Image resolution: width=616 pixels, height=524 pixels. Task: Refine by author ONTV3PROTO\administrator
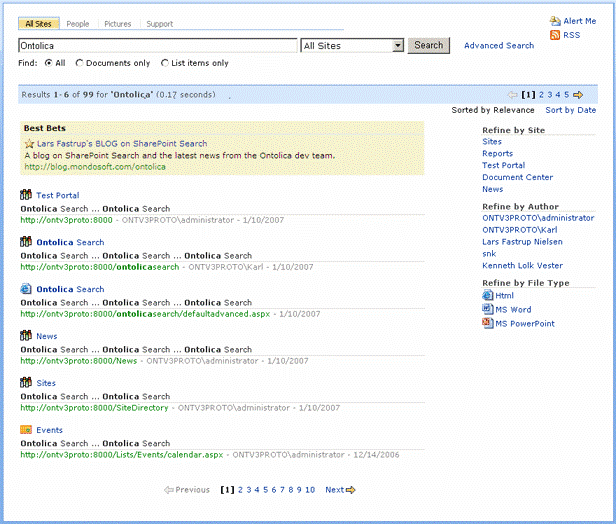coord(538,218)
